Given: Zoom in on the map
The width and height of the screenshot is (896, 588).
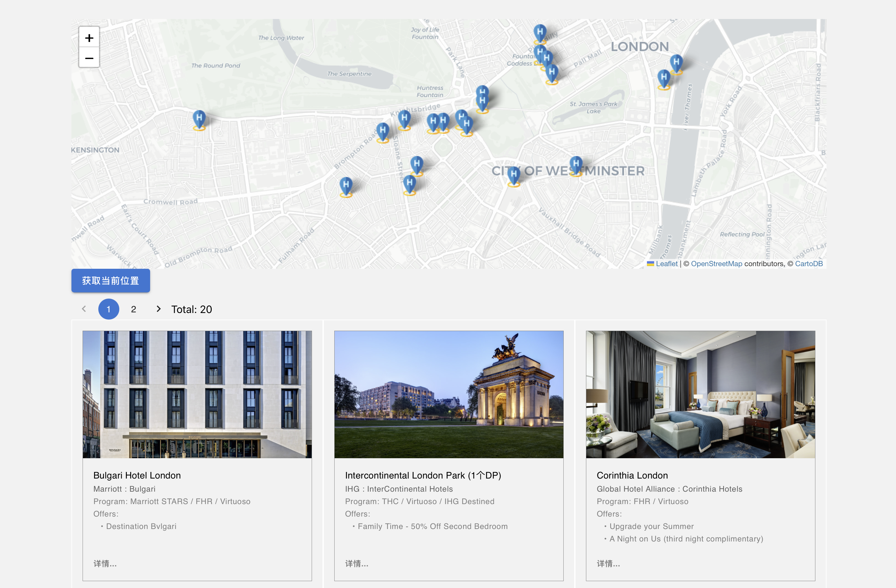Looking at the screenshot, I should (89, 38).
